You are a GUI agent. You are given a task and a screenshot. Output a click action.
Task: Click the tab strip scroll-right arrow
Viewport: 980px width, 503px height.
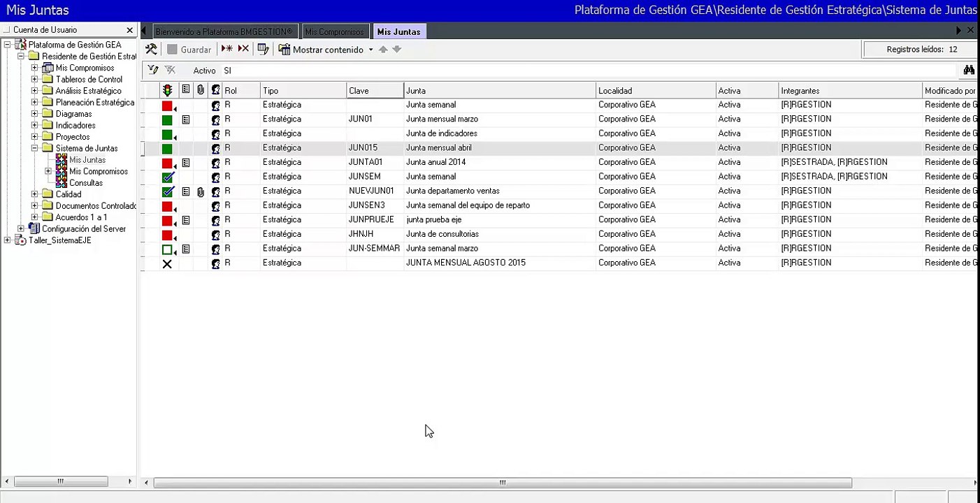click(958, 31)
